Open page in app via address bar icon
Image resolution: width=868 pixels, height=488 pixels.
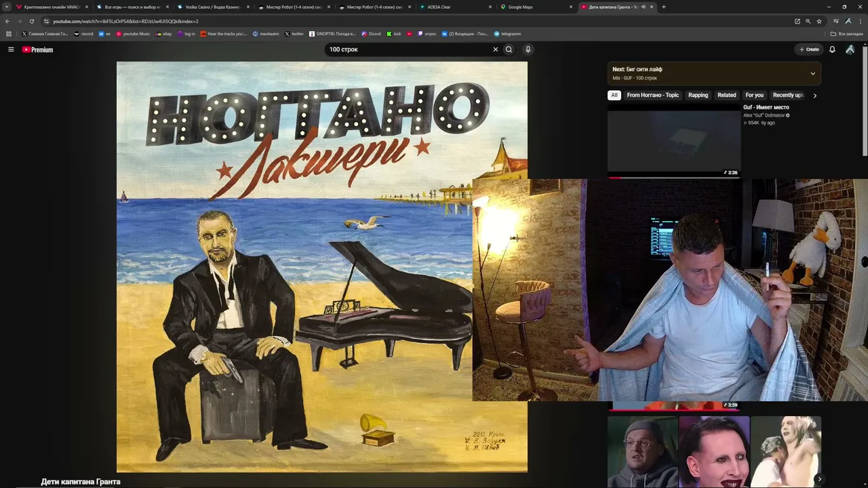tap(797, 21)
